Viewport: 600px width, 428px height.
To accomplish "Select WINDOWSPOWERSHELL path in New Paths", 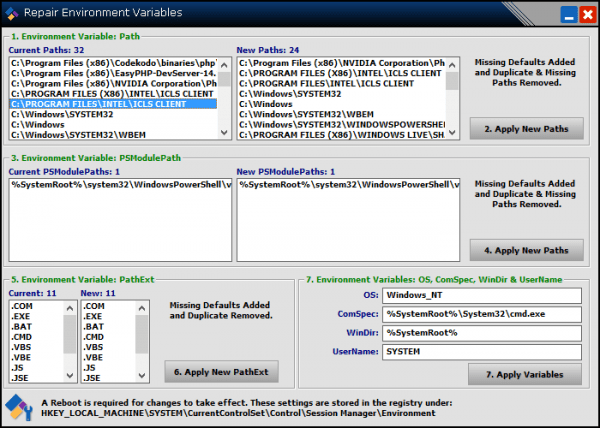I will [342, 125].
